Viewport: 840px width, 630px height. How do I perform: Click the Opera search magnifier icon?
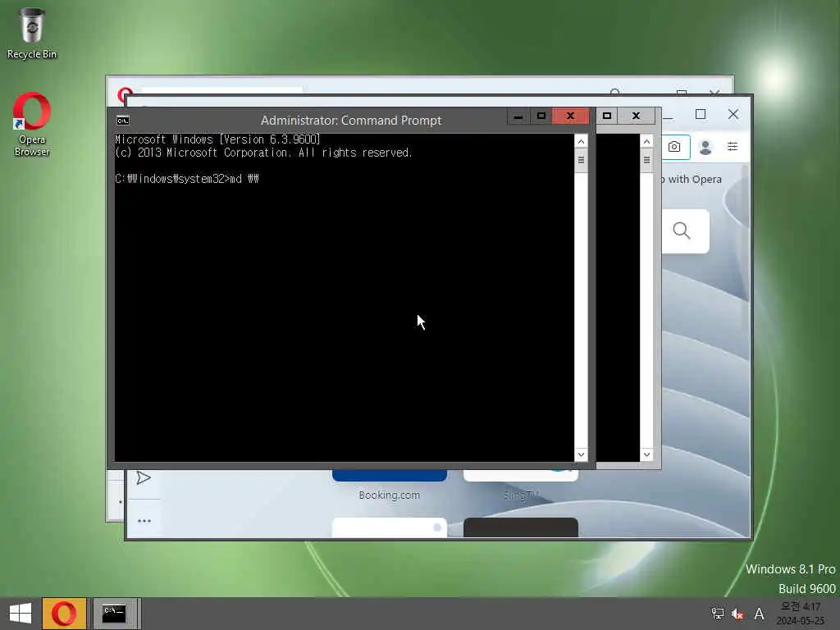point(682,231)
